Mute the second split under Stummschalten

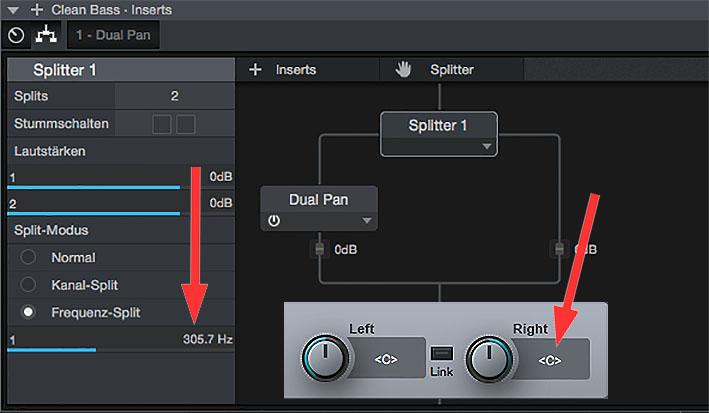coord(185,124)
